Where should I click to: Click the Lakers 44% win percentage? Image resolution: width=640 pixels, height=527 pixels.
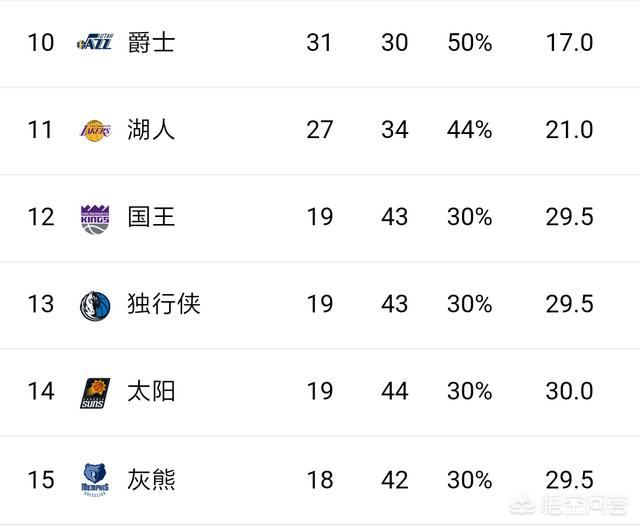469,130
